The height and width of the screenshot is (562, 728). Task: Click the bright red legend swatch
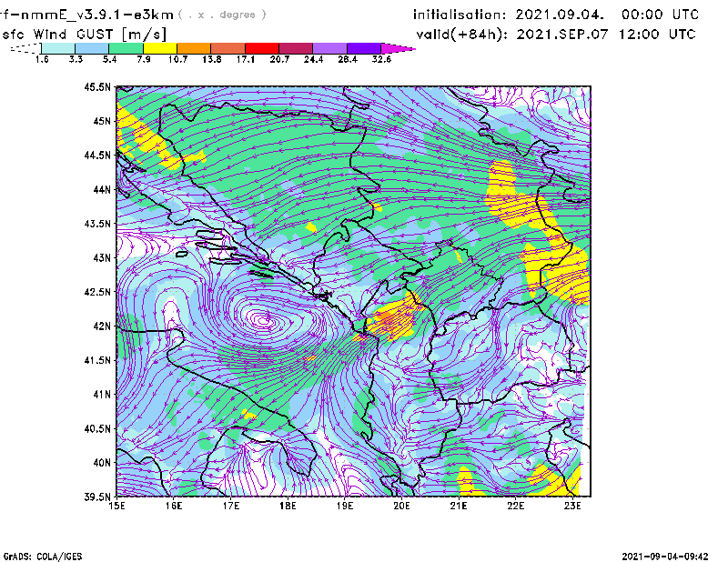[x=259, y=48]
